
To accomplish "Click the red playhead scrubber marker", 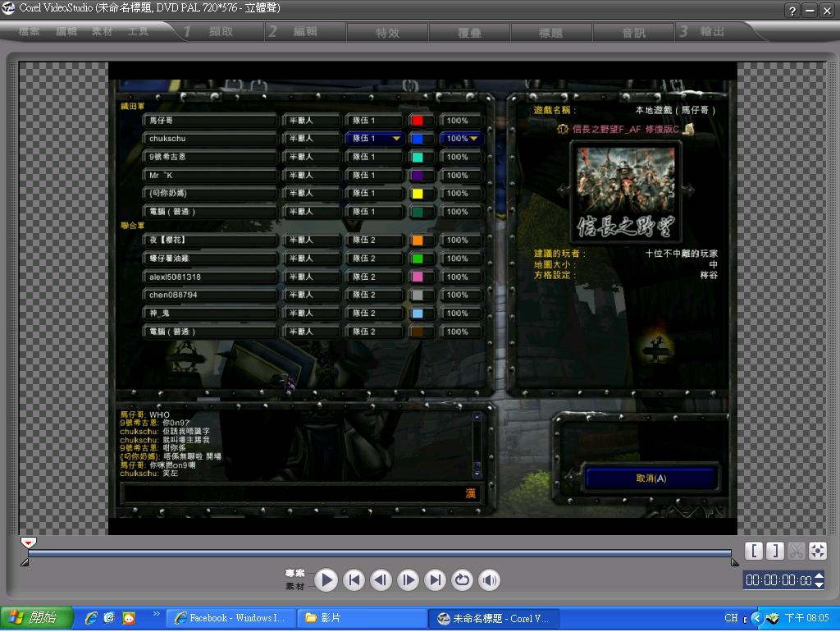I will [x=29, y=543].
